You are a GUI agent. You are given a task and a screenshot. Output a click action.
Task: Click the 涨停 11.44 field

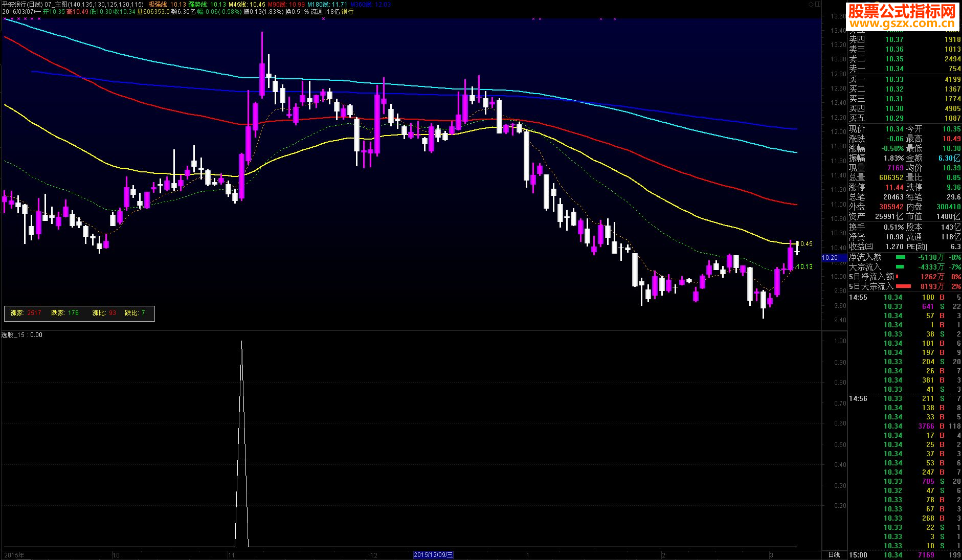click(877, 188)
